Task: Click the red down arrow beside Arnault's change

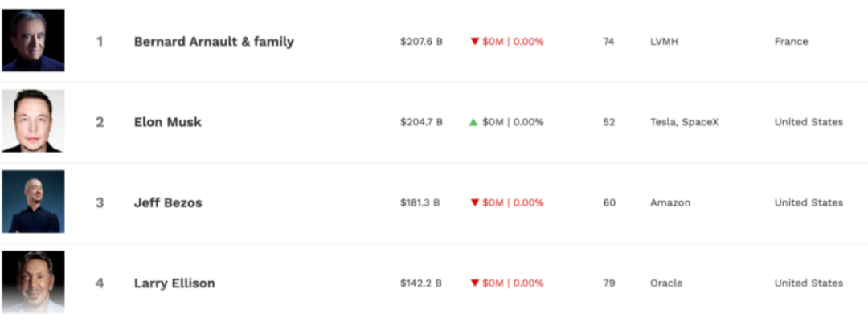Action: click(474, 42)
